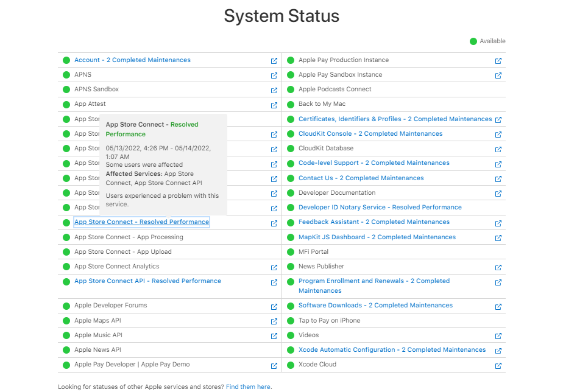Open external link icon for Developer Documentation
577x392 pixels.
pyautogui.click(x=498, y=194)
